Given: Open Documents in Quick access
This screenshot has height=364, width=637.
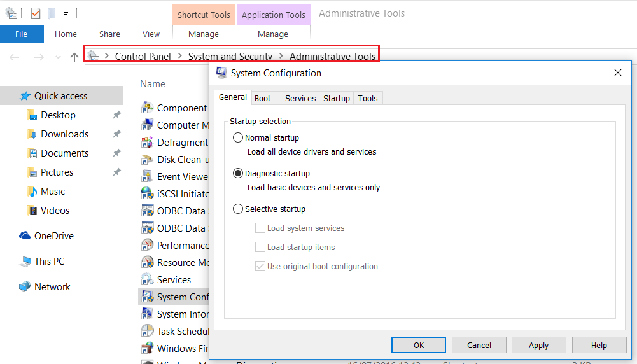Looking at the screenshot, I should coord(65,153).
